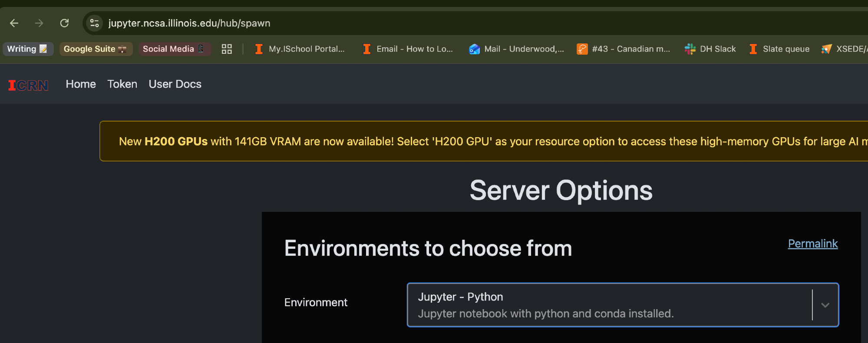The height and width of the screenshot is (343, 868).
Task: Click the browser back arrow
Action: 14,23
